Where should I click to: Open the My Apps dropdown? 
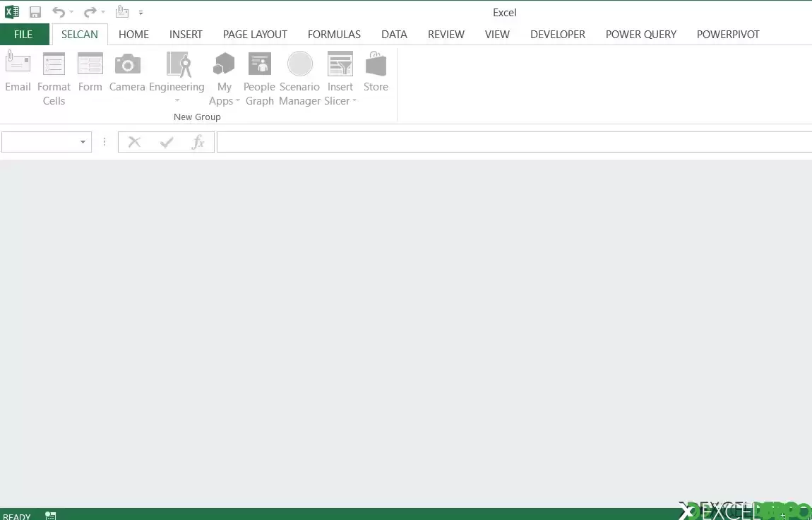pos(225,78)
